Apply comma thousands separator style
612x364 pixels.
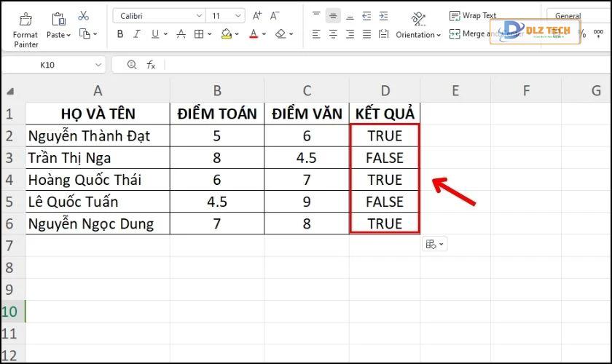[598, 34]
